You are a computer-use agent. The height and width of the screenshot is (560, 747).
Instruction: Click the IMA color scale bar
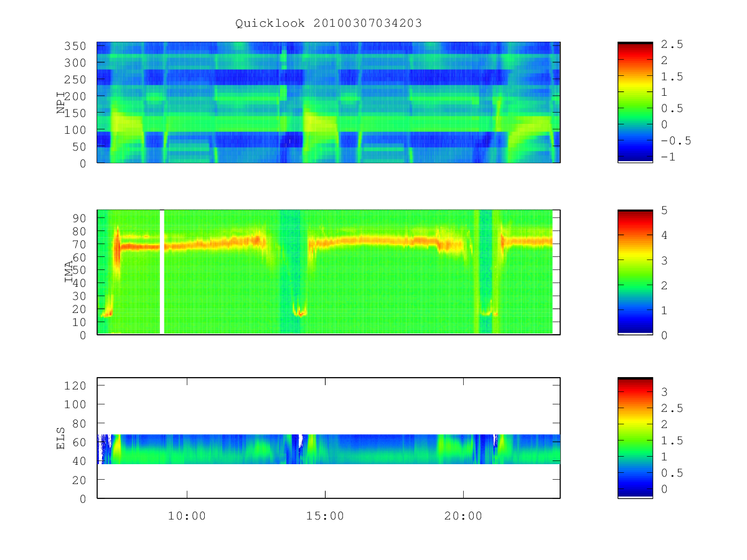click(635, 273)
